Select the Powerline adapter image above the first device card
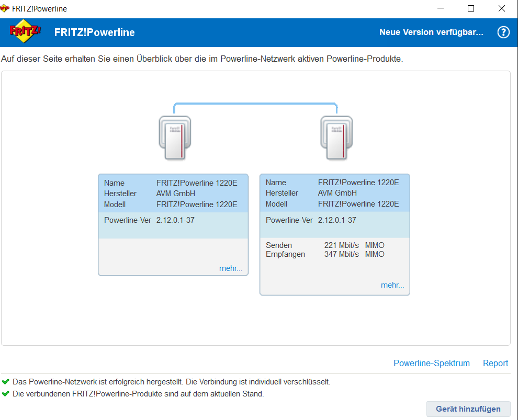518x420 pixels. [x=175, y=138]
